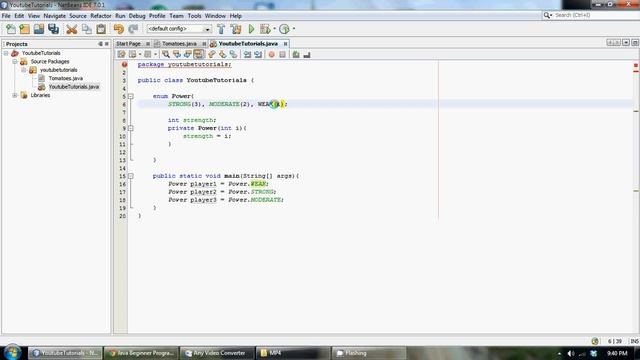Click the Uncomment editor toolbar icon
Screen dimensions: 640x360
[x=307, y=54]
